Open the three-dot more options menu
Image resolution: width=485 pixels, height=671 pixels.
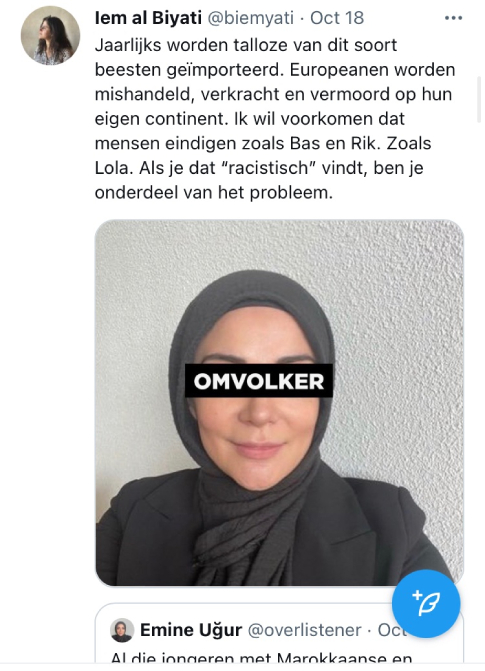(453, 18)
